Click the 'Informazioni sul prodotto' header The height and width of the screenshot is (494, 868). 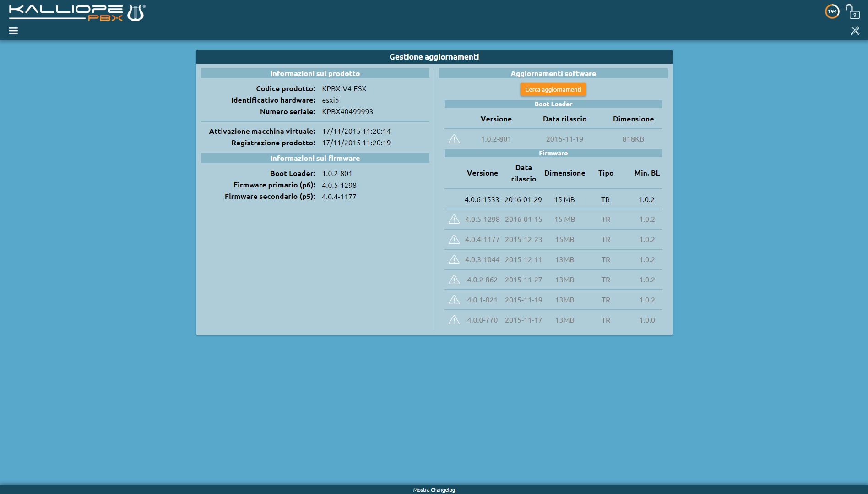tap(315, 73)
